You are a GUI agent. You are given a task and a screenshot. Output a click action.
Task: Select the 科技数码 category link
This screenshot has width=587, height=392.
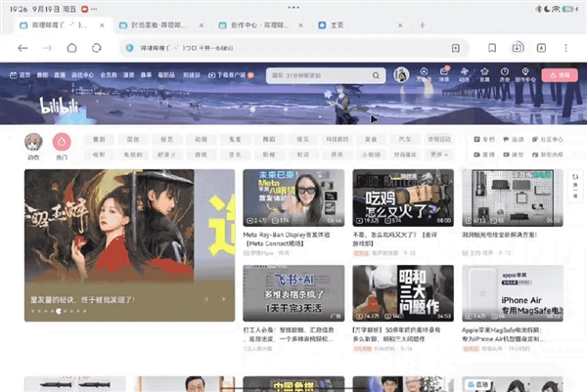click(x=337, y=139)
